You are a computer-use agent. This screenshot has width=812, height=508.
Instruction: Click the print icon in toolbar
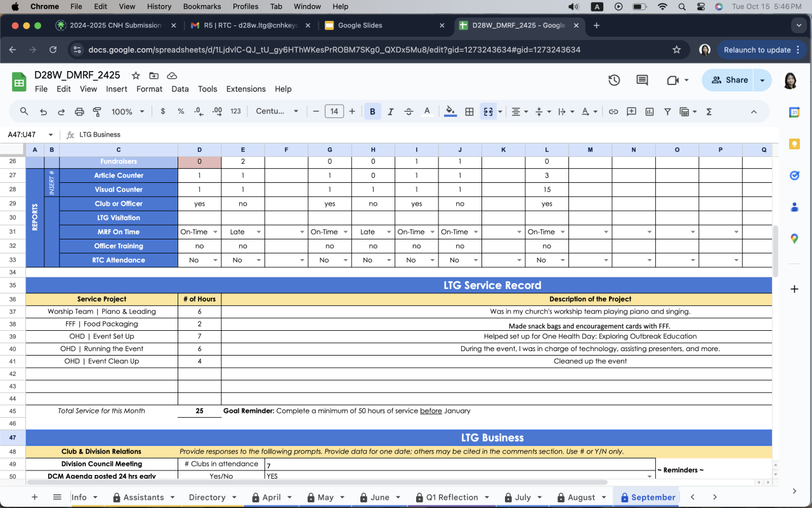point(79,111)
